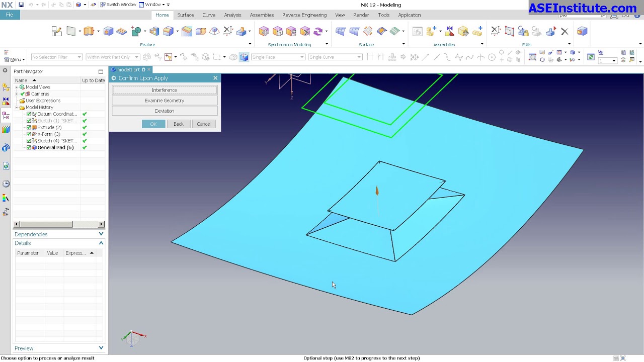Choose the Chamfer icon
The height and width of the screenshot is (362, 644).
click(187, 32)
